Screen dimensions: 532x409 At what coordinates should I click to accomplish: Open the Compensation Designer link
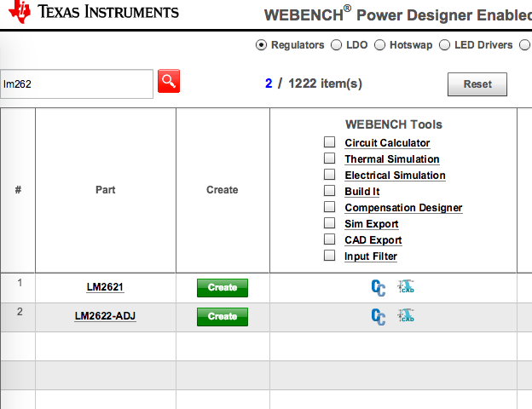coord(404,208)
